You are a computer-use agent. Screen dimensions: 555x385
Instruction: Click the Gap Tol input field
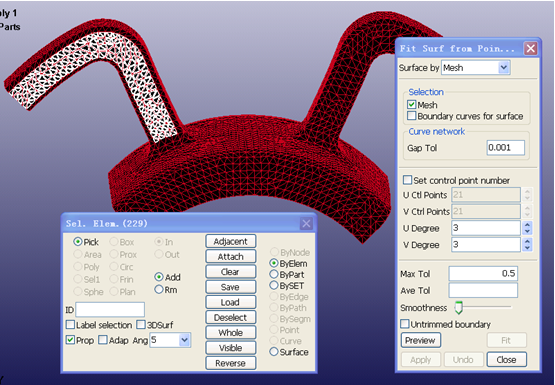click(505, 148)
